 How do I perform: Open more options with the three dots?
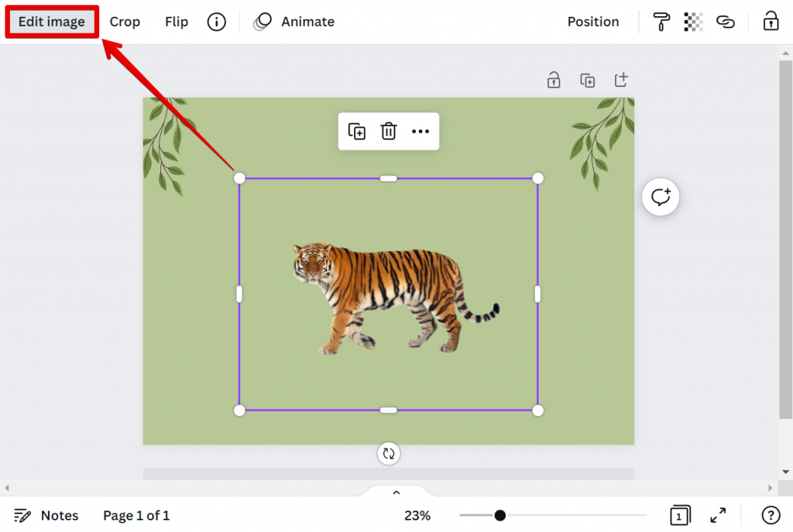coord(420,131)
